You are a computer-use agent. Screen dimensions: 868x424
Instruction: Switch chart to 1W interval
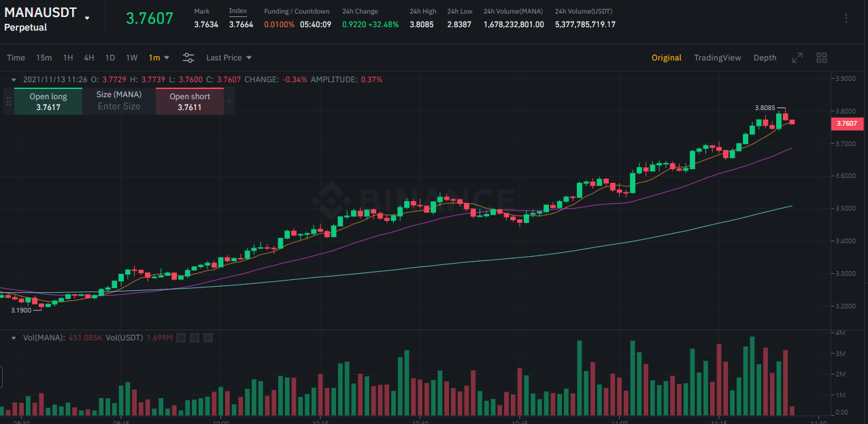point(132,58)
